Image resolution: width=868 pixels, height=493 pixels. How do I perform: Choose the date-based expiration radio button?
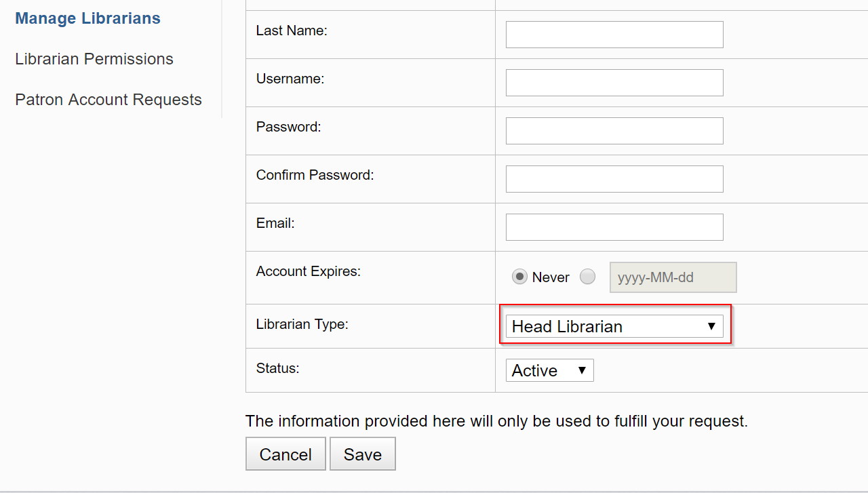pyautogui.click(x=587, y=277)
